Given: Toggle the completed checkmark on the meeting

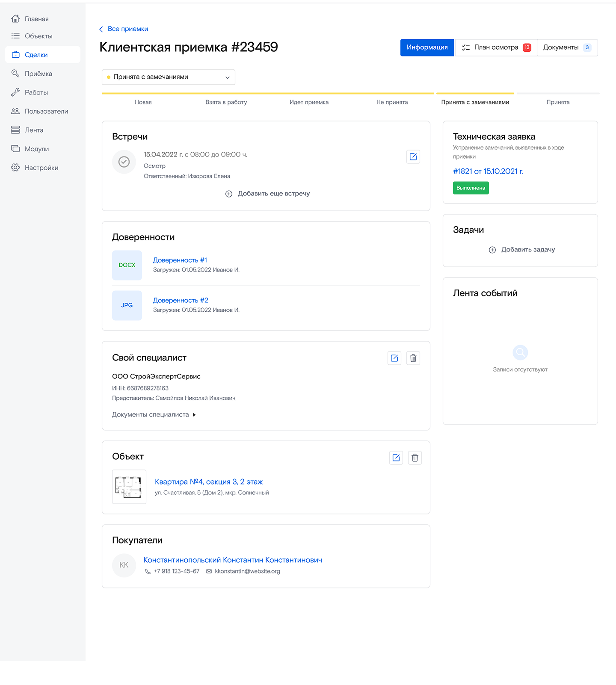Looking at the screenshot, I should (x=124, y=162).
